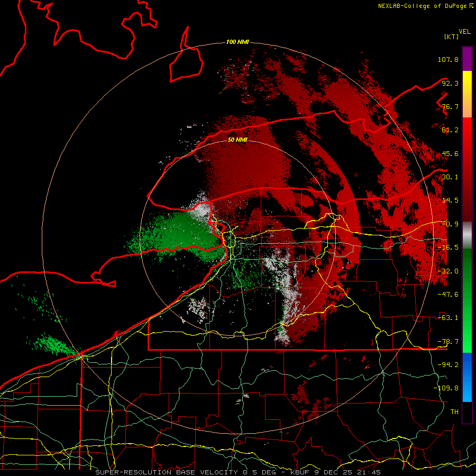Click the VEL legend title

click(x=464, y=32)
